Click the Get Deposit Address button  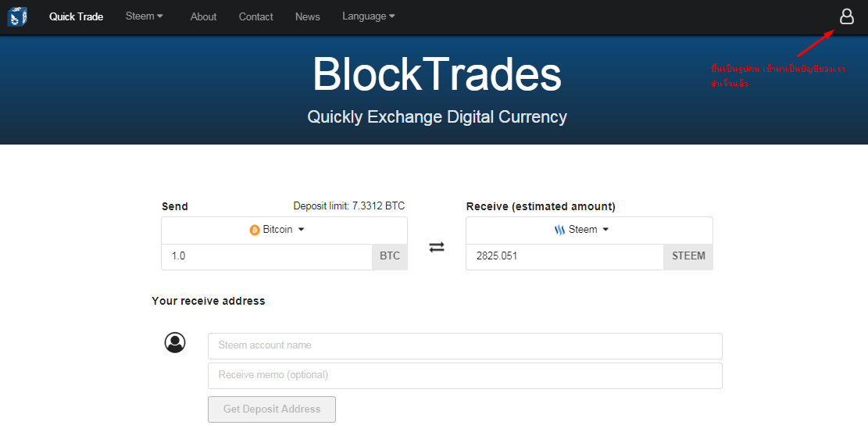pos(272,409)
